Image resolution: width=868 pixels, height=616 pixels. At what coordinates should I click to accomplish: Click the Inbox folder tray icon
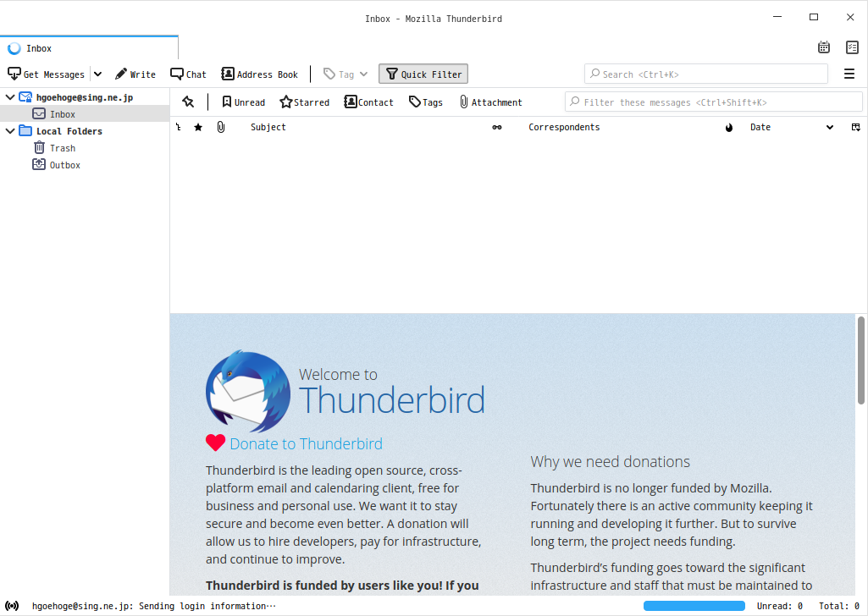39,114
